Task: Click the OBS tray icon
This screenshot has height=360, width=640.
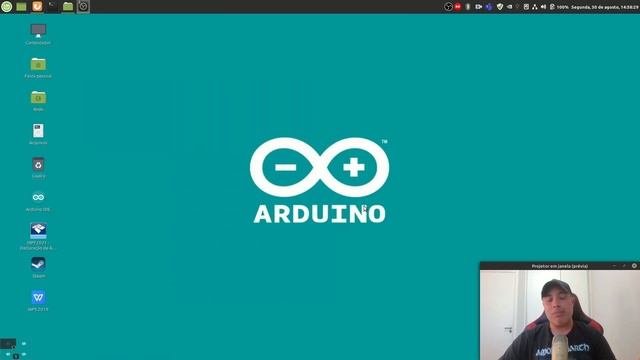Action: point(448,7)
